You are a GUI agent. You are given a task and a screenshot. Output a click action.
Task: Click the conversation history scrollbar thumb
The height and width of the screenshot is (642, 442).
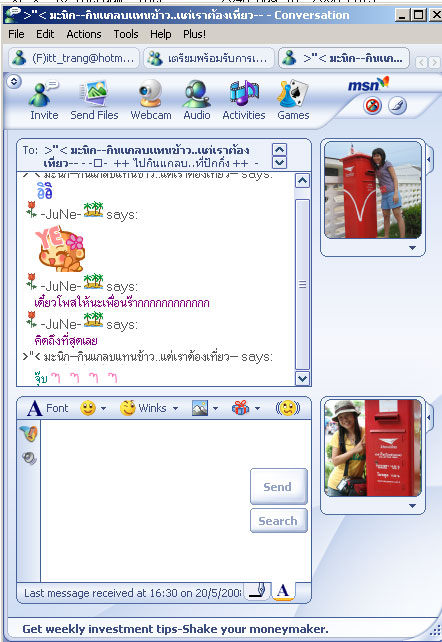point(302,285)
